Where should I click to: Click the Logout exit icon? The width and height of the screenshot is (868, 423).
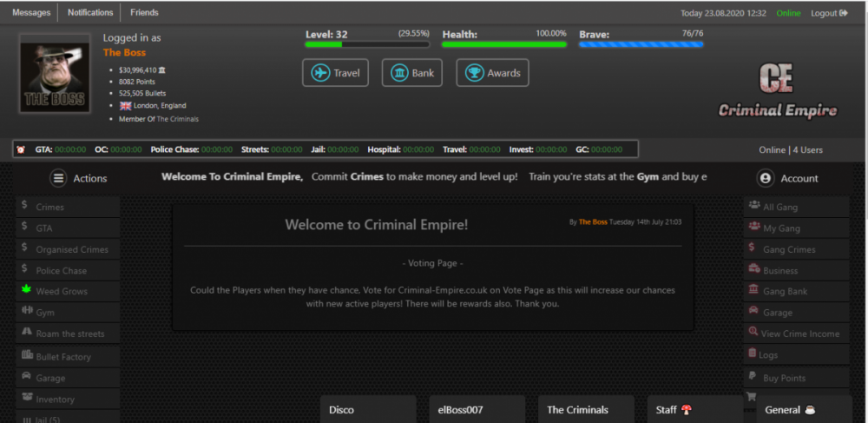pos(843,13)
